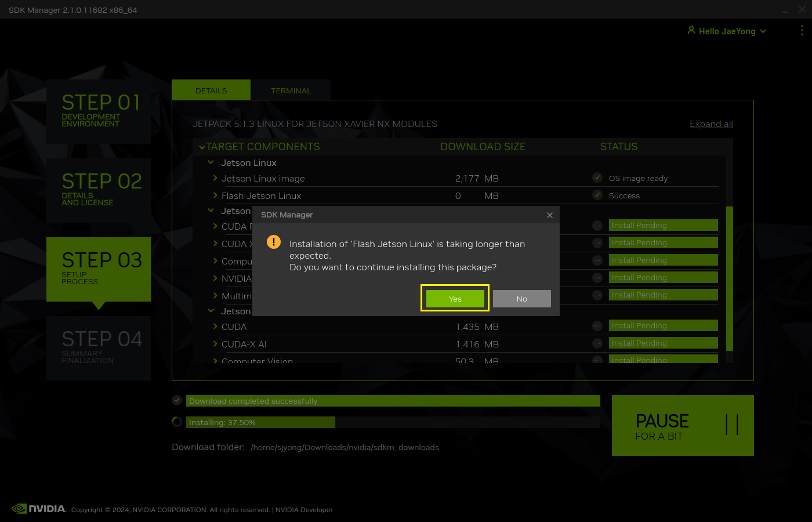Click the user profile icon
This screenshot has width=812, height=522.
coord(691,30)
